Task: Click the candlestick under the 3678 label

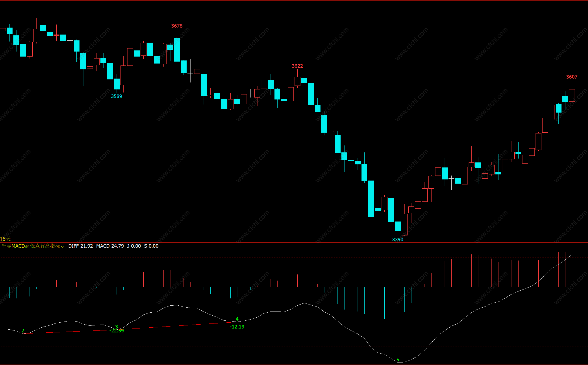Action: tap(177, 50)
